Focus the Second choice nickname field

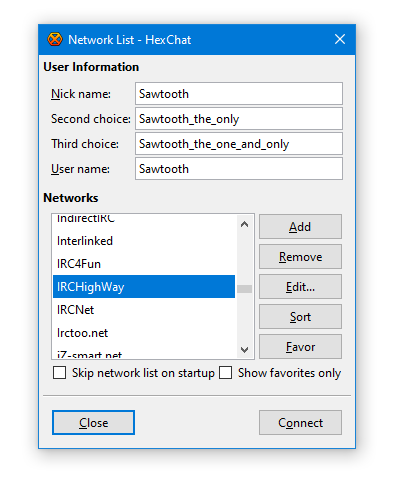click(239, 119)
